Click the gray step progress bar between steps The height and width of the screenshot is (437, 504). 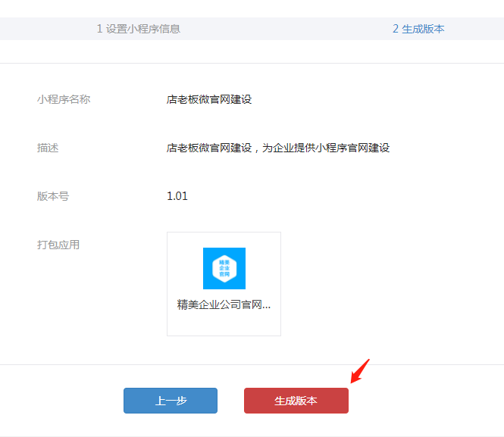pos(288,29)
